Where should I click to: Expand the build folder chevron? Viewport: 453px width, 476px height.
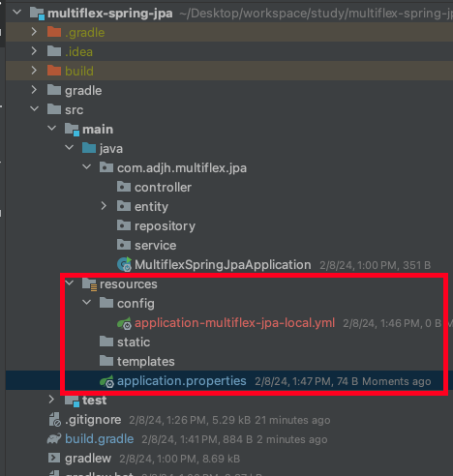[x=34, y=71]
